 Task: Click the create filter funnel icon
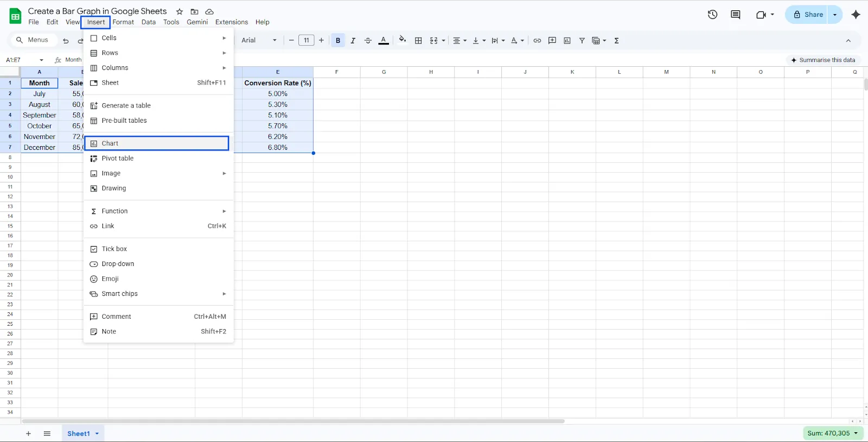(582, 41)
